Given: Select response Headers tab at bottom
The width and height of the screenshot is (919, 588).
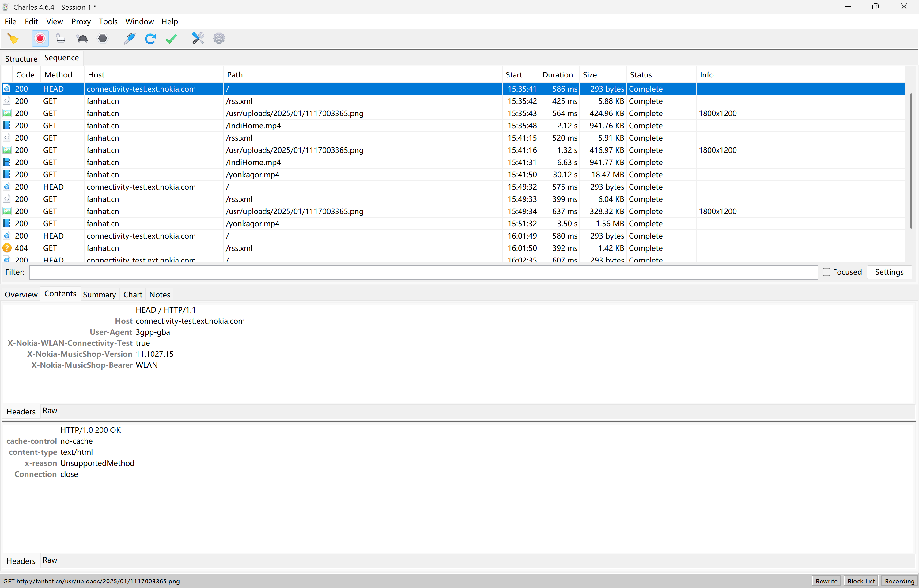Looking at the screenshot, I should [x=21, y=561].
